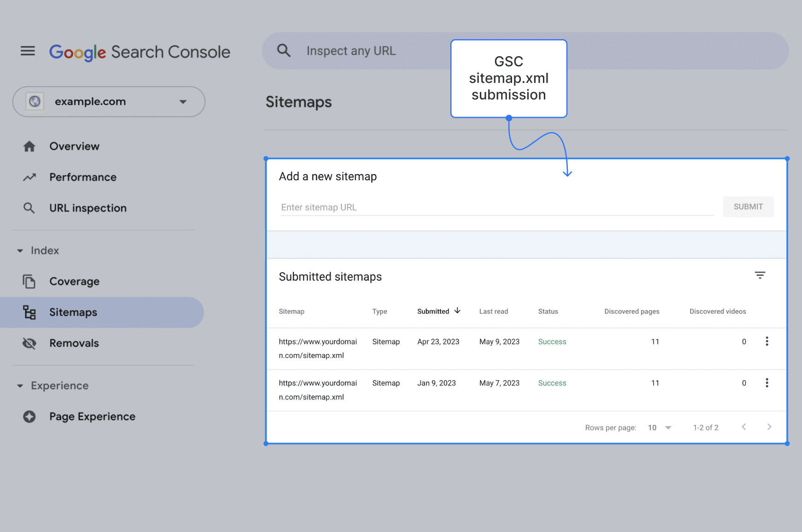This screenshot has height=532, width=802.
Task: Focus the Enter sitemap URL field
Action: click(497, 207)
